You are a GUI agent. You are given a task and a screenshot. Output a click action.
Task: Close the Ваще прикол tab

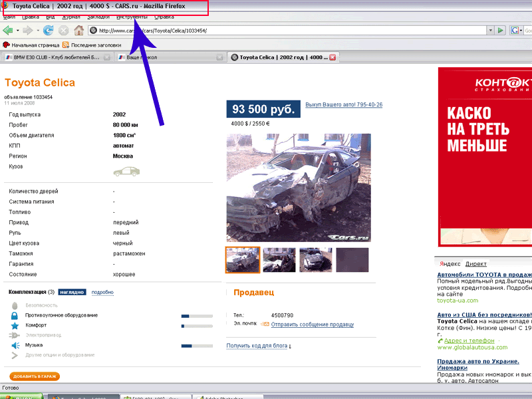219,57
